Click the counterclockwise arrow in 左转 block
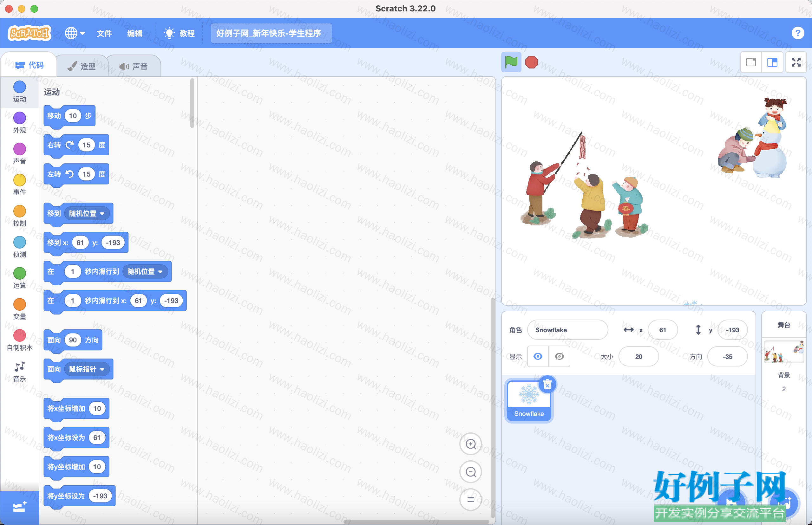This screenshot has height=525, width=812. pyautogui.click(x=69, y=174)
